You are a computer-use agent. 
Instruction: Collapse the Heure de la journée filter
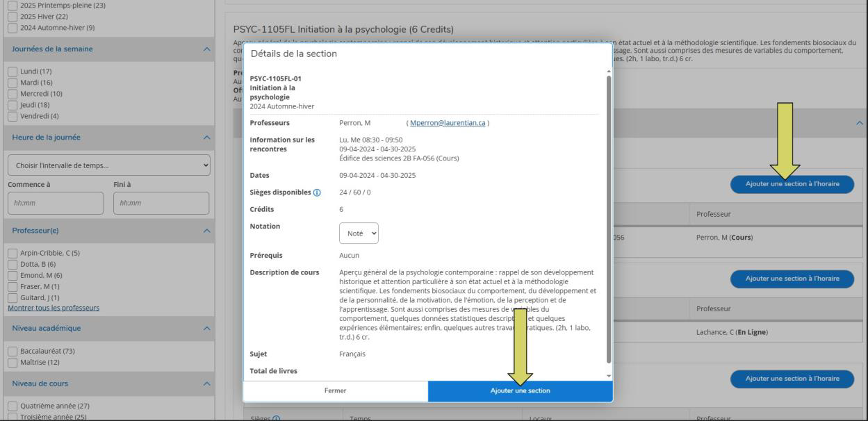click(x=205, y=137)
